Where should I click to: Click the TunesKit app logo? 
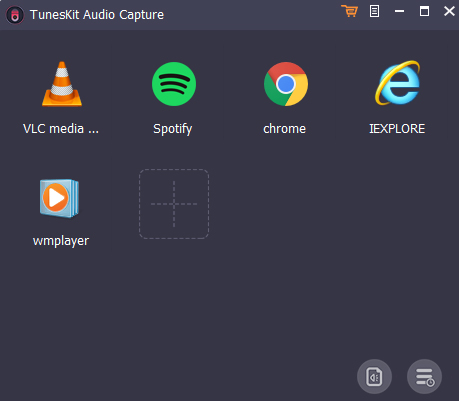click(x=15, y=15)
